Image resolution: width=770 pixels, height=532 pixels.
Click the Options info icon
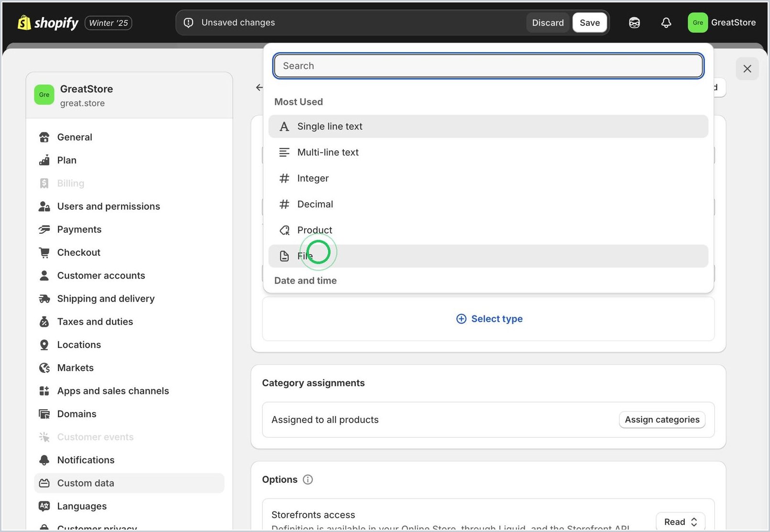click(308, 479)
